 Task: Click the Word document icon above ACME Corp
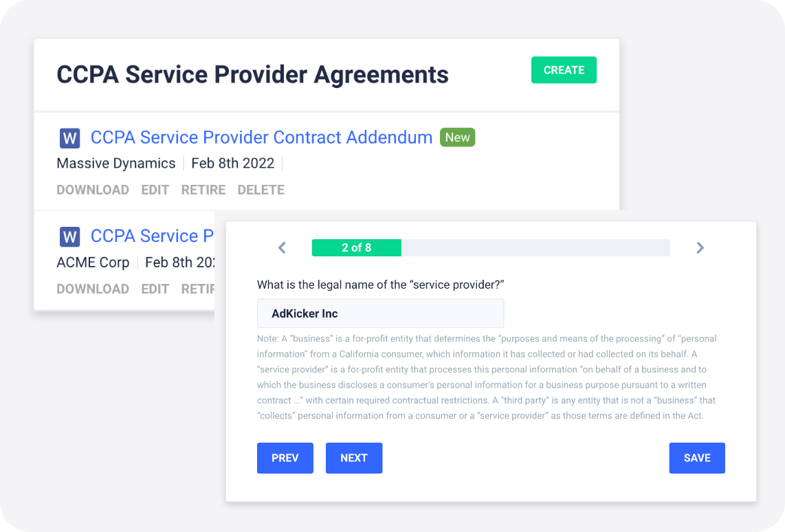[69, 237]
